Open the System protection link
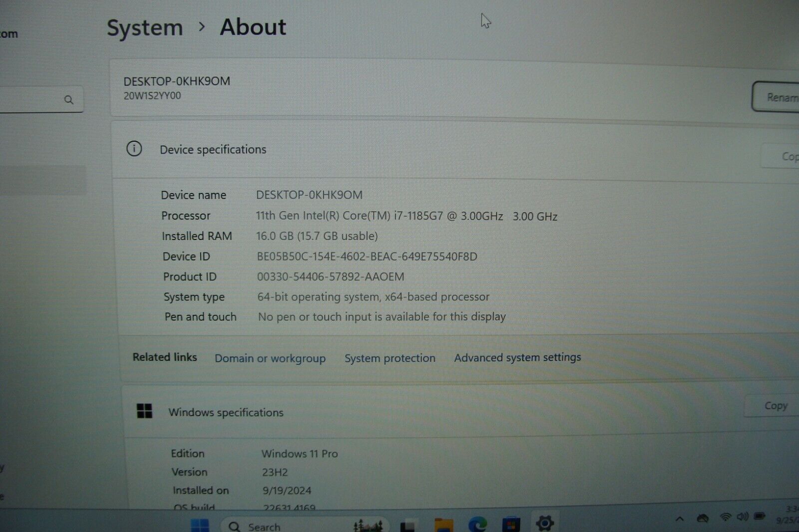This screenshot has width=799, height=532. click(390, 358)
